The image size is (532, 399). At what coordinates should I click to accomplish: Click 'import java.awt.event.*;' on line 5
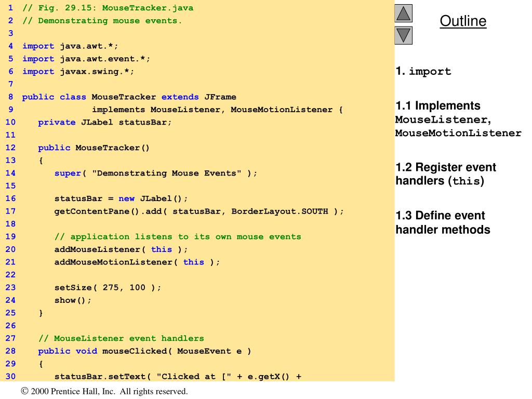(86, 59)
